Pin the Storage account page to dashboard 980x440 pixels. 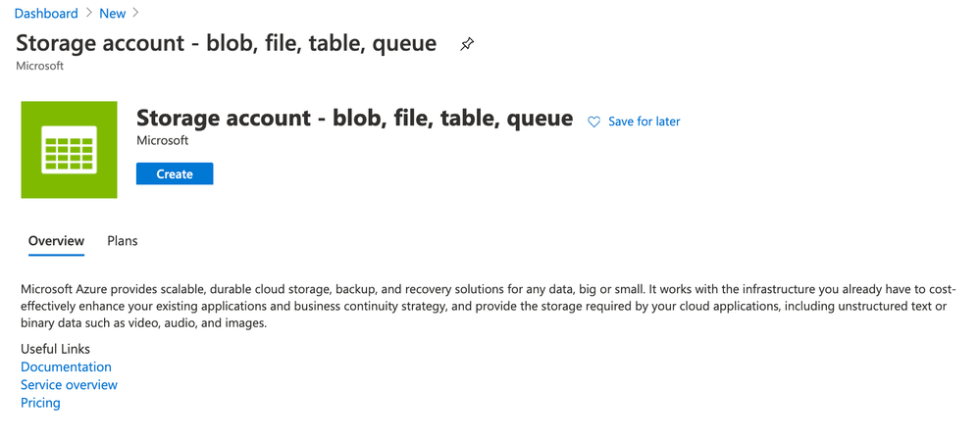[x=467, y=45]
